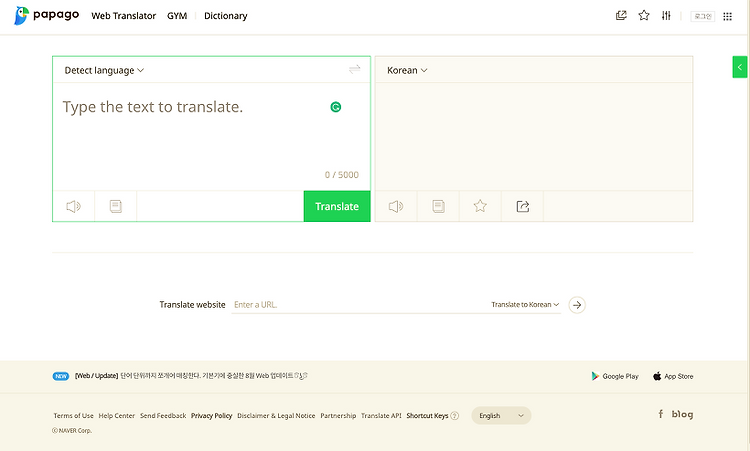The height and width of the screenshot is (451, 750).
Task: Click the green Translate button
Action: click(337, 206)
